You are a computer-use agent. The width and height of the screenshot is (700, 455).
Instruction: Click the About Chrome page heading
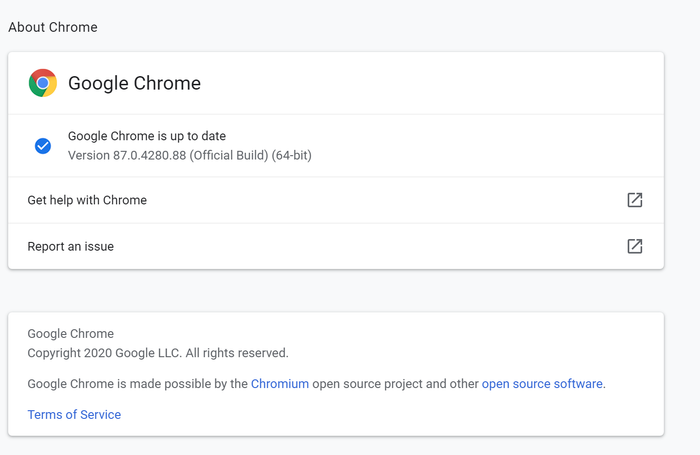click(x=53, y=27)
